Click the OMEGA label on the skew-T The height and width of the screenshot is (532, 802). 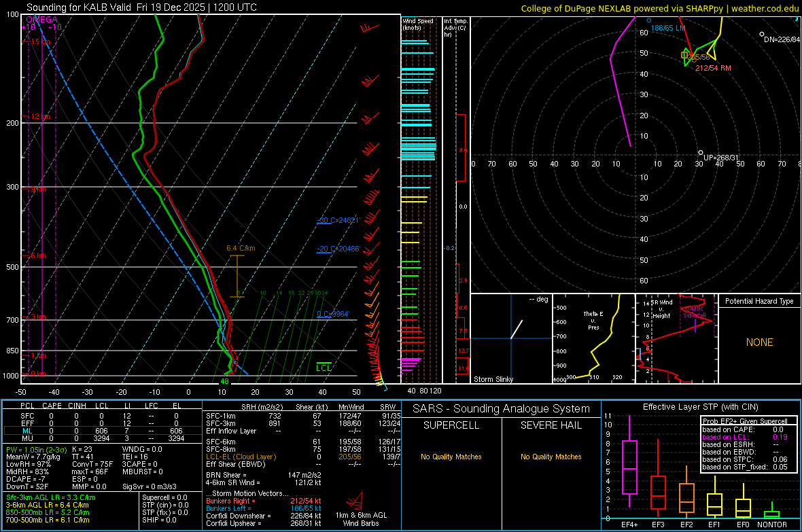tap(42, 20)
